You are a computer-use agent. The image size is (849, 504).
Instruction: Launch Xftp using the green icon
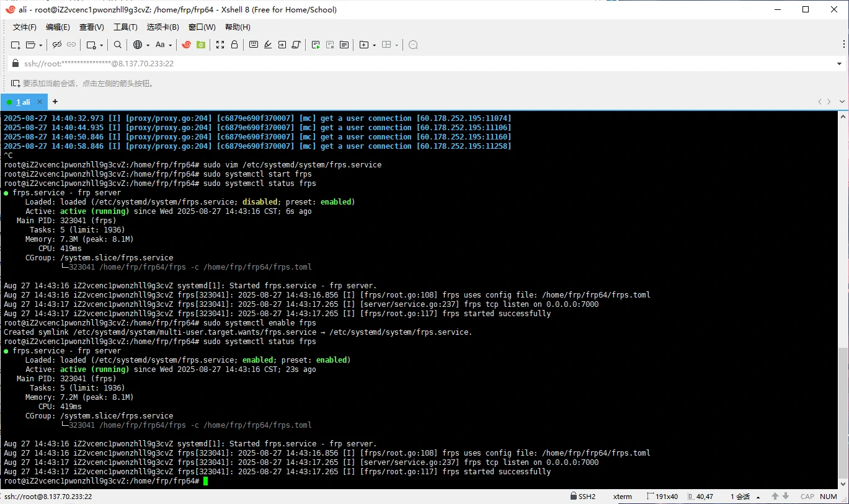(200, 45)
